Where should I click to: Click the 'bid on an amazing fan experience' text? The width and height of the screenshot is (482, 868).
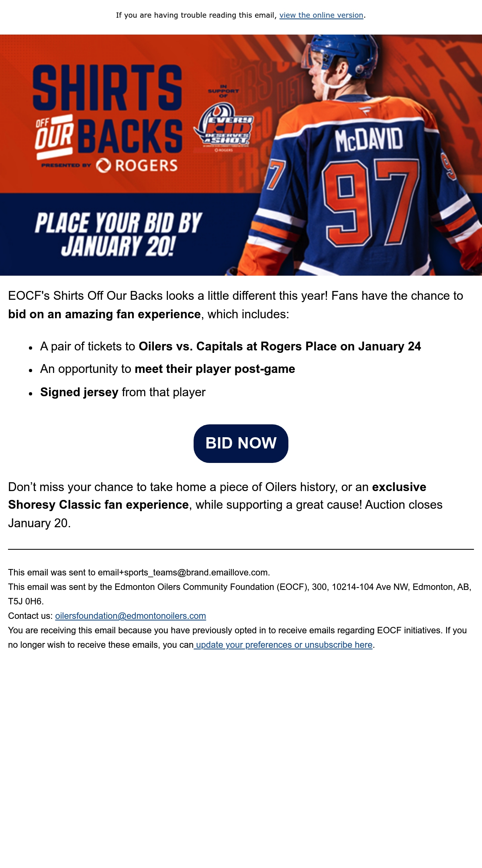click(x=104, y=314)
